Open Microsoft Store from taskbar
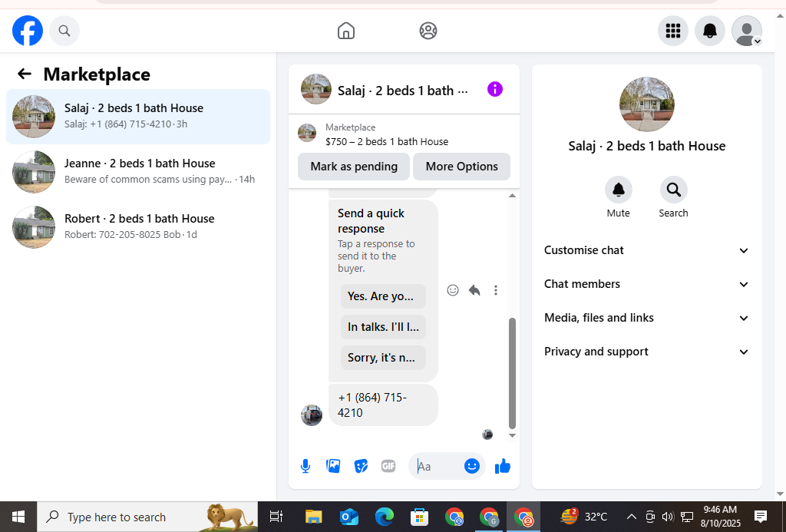The height and width of the screenshot is (532, 786). [419, 517]
